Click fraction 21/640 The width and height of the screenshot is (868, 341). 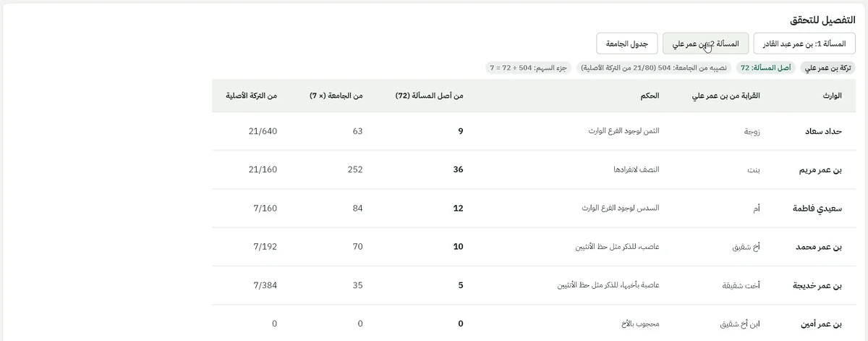pos(262,132)
